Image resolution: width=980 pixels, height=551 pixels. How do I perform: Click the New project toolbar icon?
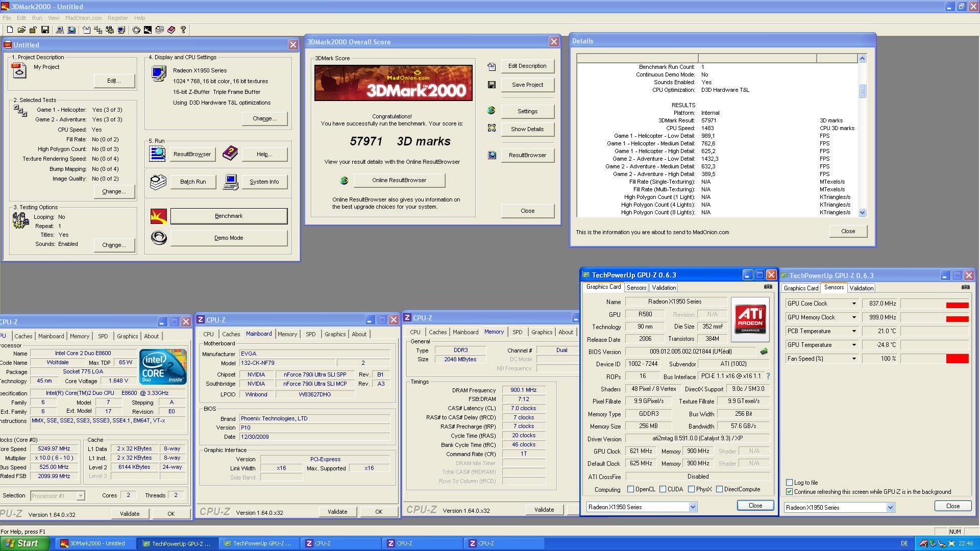click(x=10, y=30)
